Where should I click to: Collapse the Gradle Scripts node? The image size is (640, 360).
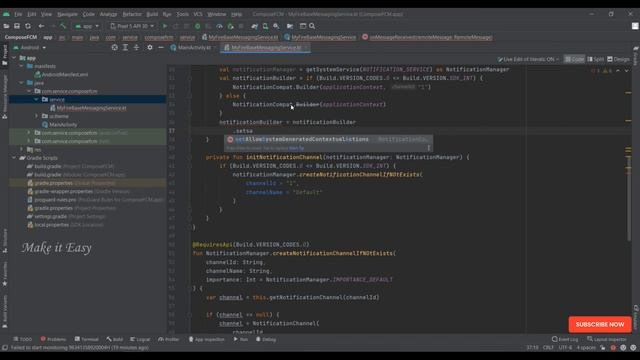14,158
